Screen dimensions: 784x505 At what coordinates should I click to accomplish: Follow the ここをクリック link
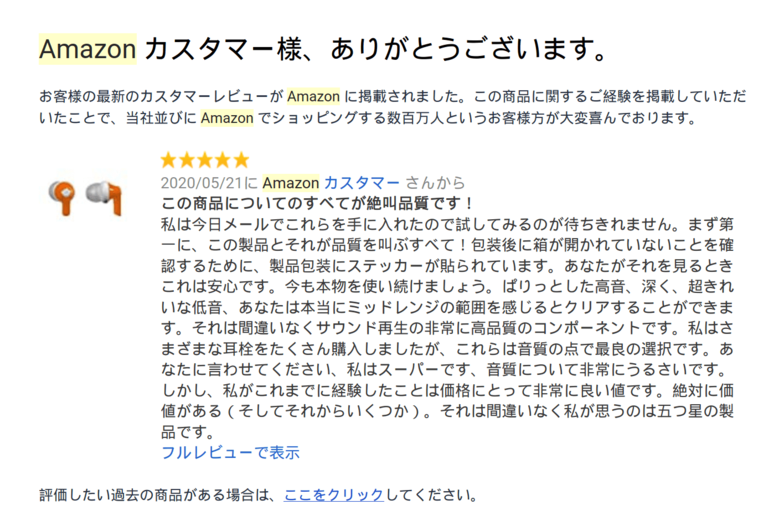[x=333, y=494]
